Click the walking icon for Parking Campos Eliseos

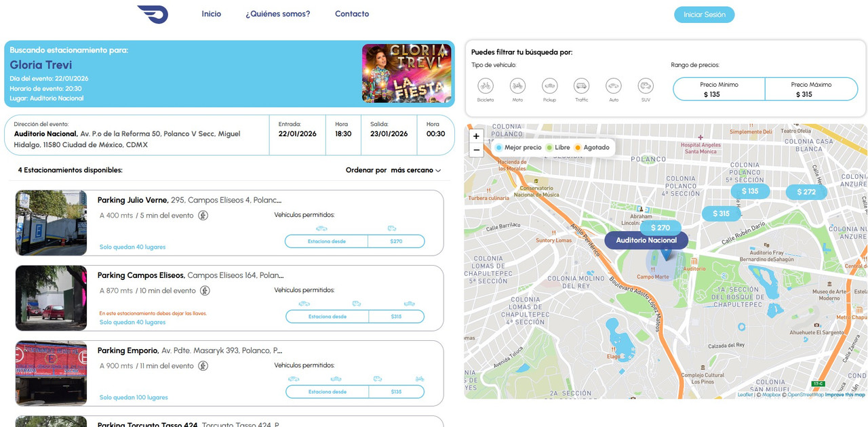[x=205, y=291]
